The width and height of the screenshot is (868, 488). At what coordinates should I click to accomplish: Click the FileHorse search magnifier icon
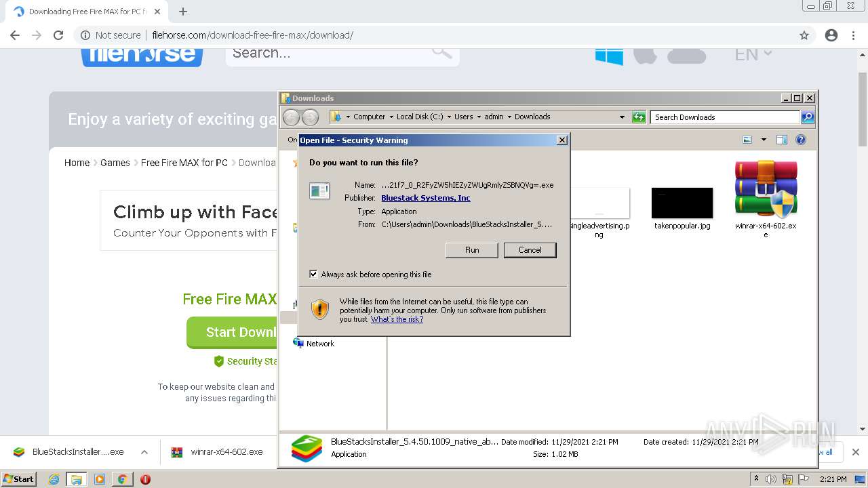(442, 52)
